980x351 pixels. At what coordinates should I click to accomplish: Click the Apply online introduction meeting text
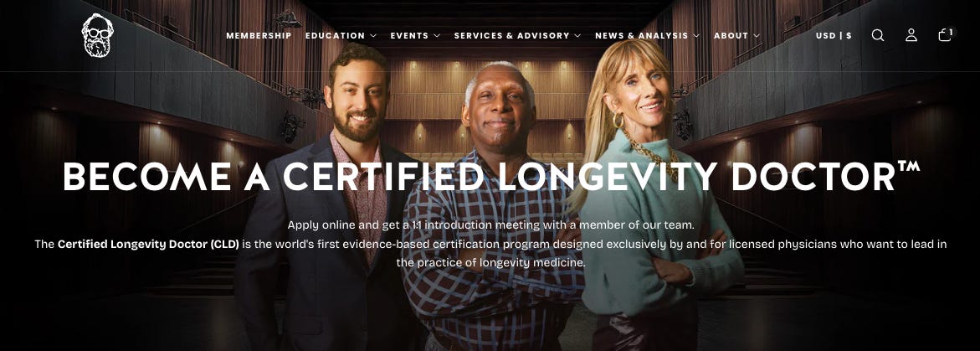(490, 225)
